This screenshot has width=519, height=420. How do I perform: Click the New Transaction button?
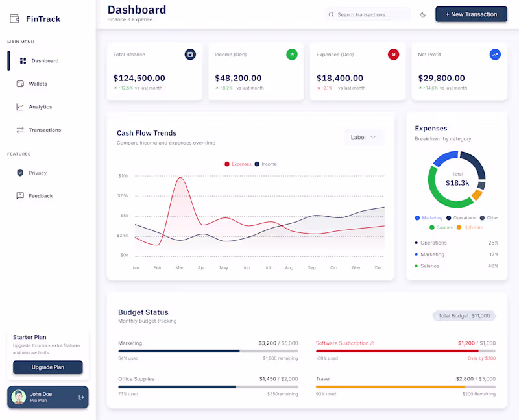(471, 14)
